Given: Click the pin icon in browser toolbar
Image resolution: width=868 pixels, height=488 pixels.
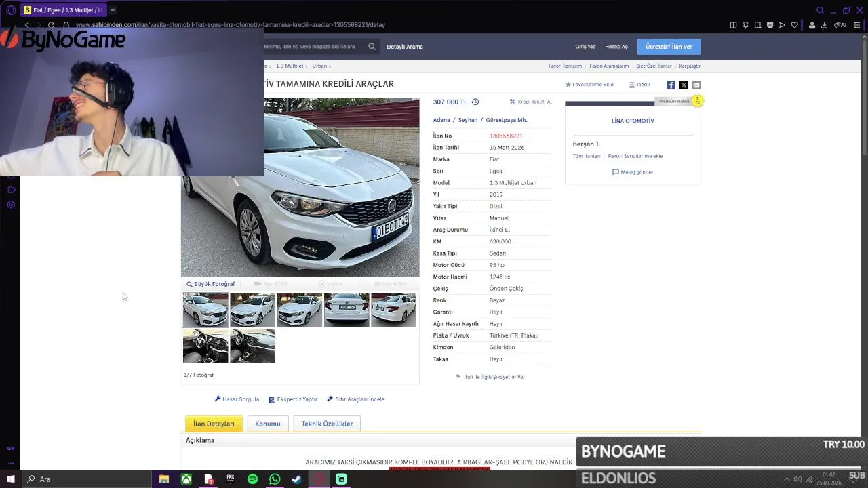Looking at the screenshot, I should (x=745, y=25).
